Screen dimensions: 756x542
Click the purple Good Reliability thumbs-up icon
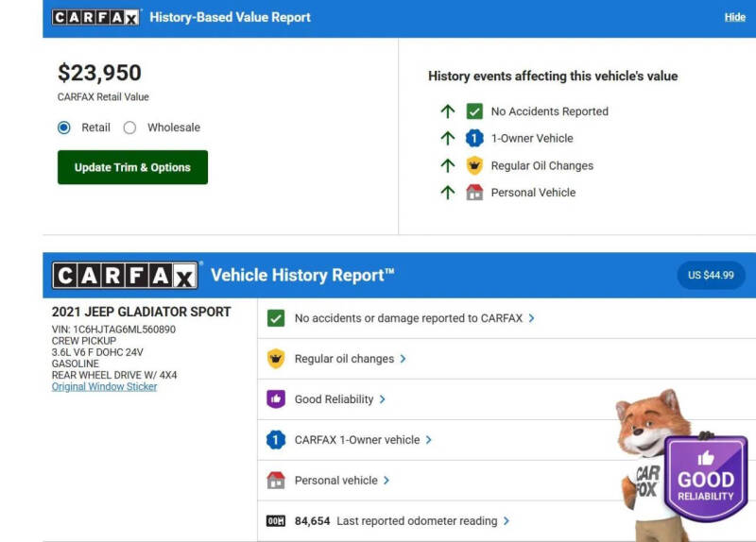(x=276, y=399)
